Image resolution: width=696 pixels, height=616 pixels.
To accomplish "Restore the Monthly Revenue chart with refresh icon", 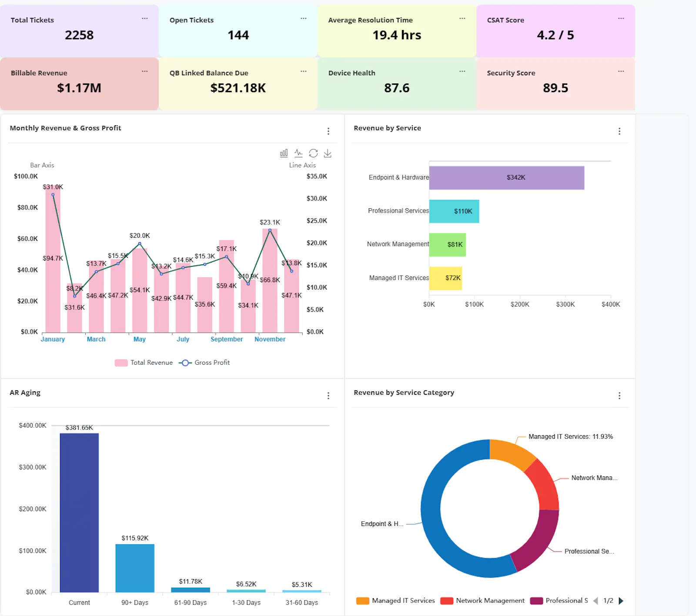I will pyautogui.click(x=313, y=153).
